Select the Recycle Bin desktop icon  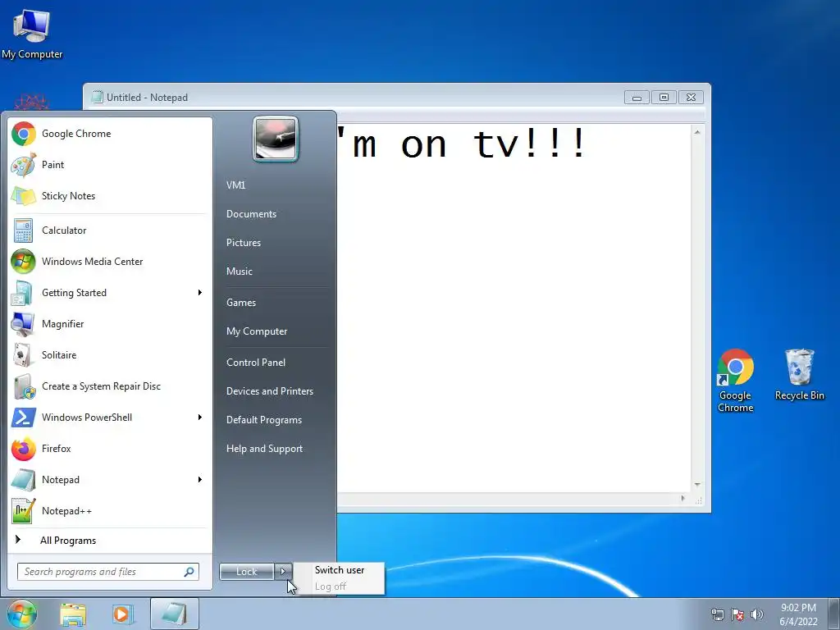point(799,374)
